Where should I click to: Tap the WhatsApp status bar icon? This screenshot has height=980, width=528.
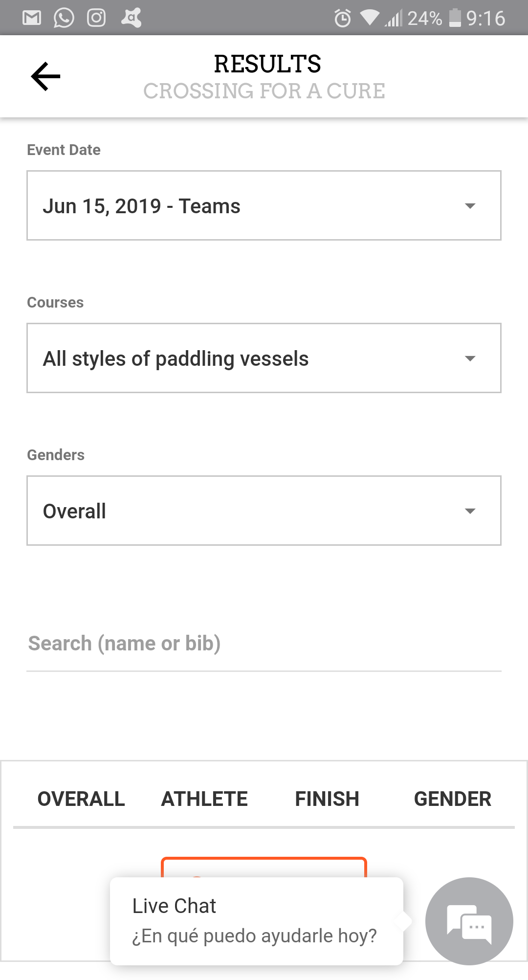point(64,18)
